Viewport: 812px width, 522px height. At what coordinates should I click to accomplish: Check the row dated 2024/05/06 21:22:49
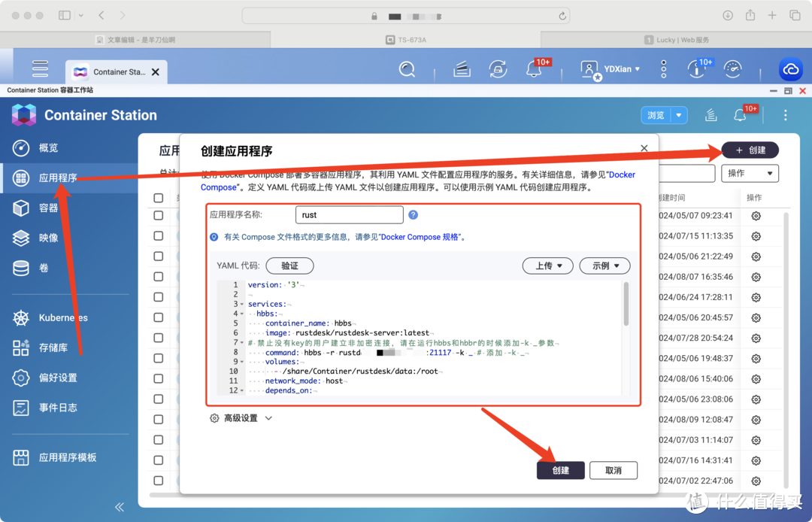[x=159, y=256]
